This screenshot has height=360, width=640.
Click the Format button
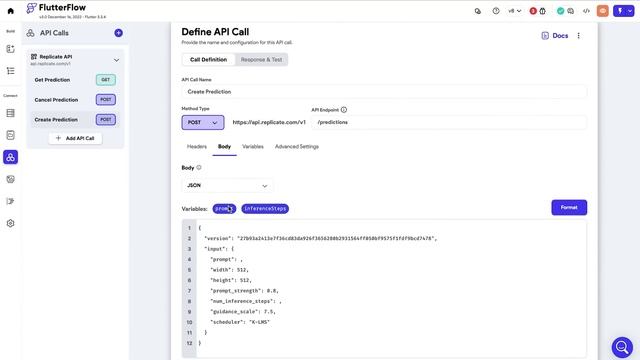click(x=569, y=207)
